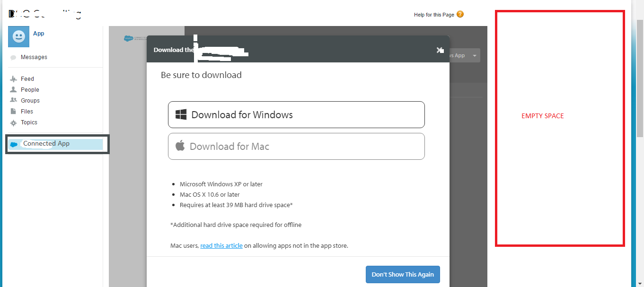Click the Connected App cloud icon
Image resolution: width=644 pixels, height=287 pixels.
(x=14, y=144)
